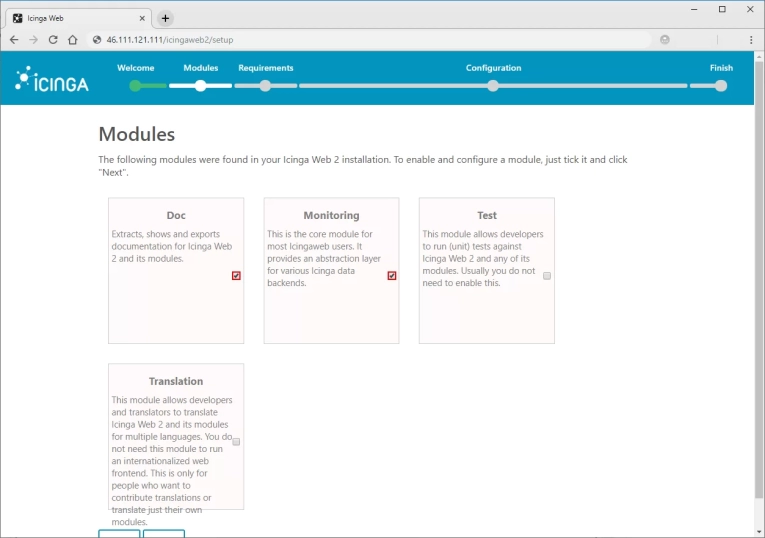Click the Finish progress dot
The height and width of the screenshot is (538, 765).
[x=721, y=86]
